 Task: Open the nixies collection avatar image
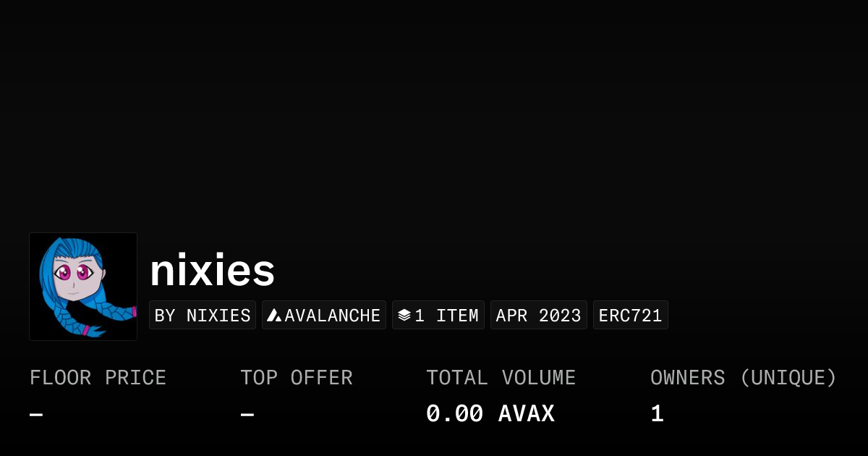(x=83, y=287)
